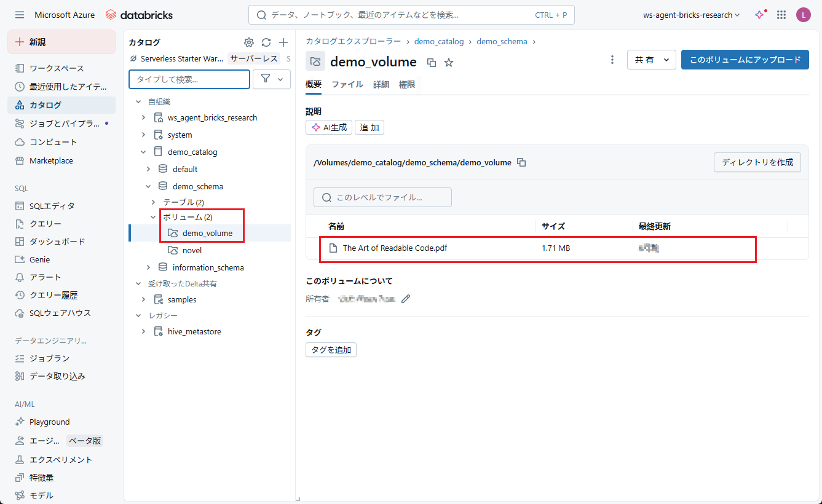Copy the volume path to clipboard

(521, 162)
